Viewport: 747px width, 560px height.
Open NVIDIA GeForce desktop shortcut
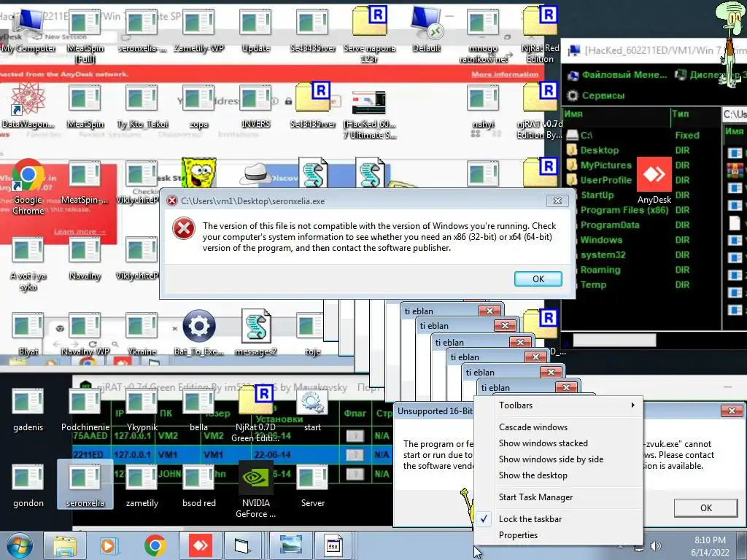coord(256,489)
